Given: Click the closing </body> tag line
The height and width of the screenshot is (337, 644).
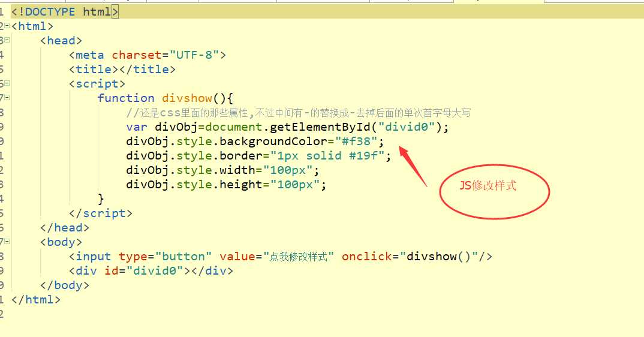Looking at the screenshot, I should pyautogui.click(x=65, y=285).
